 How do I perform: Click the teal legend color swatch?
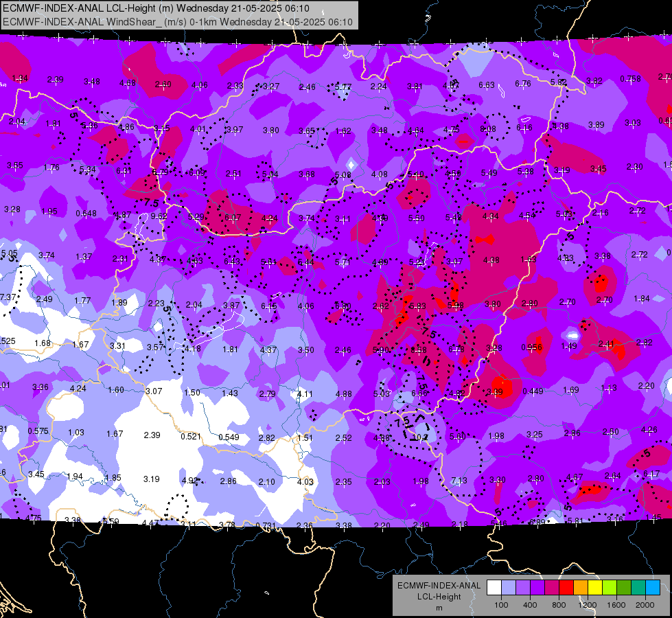pos(638,588)
